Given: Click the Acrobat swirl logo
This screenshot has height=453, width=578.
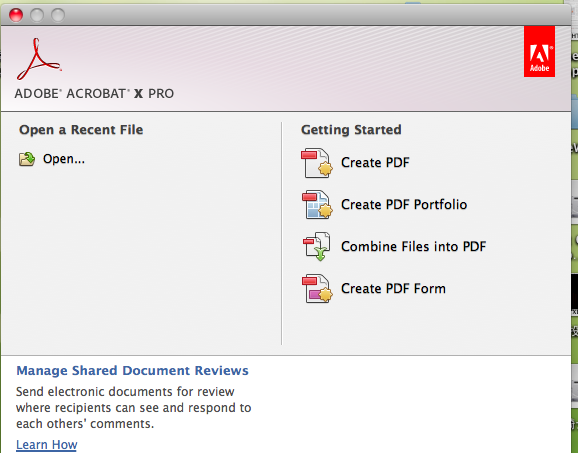Looking at the screenshot, I should pos(38,59).
